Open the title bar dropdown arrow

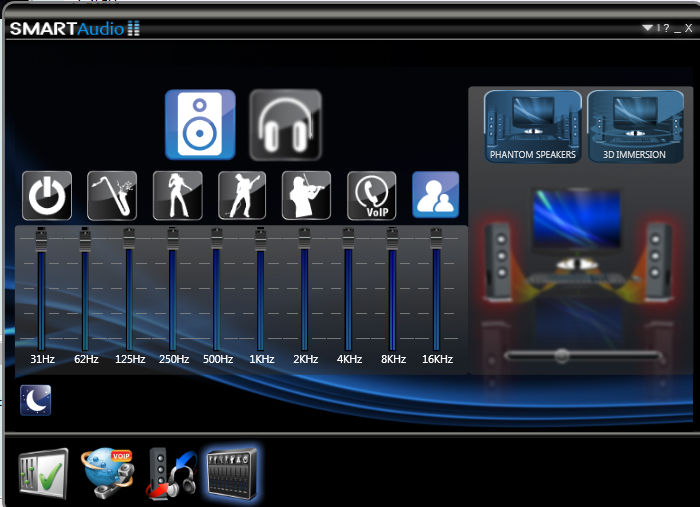pos(647,28)
